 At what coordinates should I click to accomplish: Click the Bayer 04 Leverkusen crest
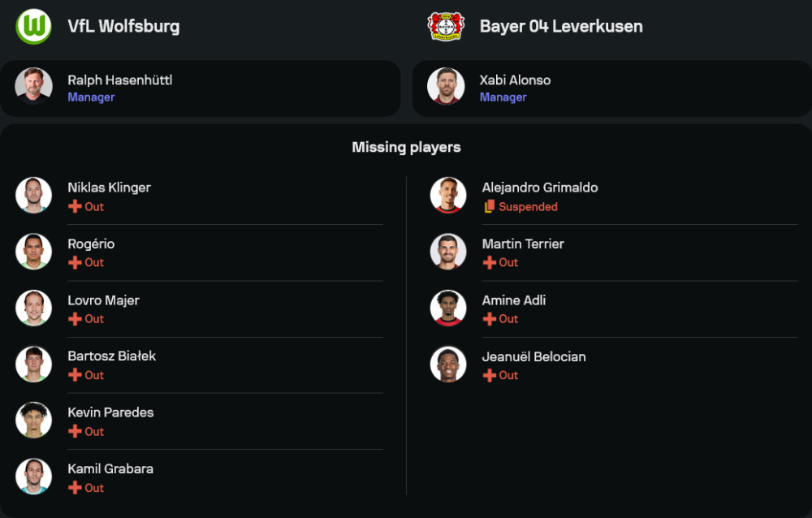[446, 26]
